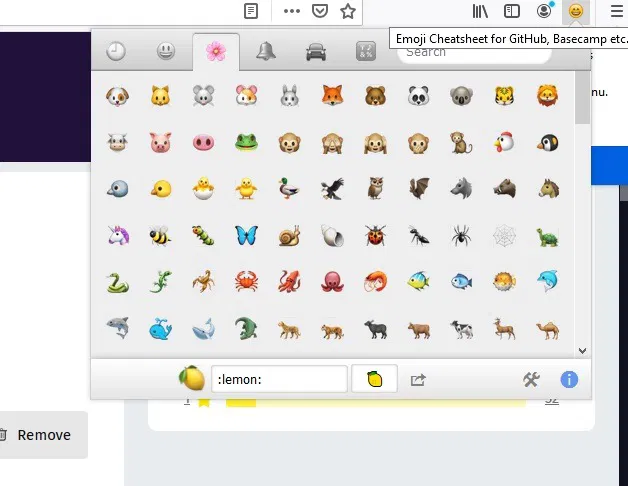Viewport: 628px width, 486px height.
Task: Pick the snail emoji
Action: pos(289,236)
